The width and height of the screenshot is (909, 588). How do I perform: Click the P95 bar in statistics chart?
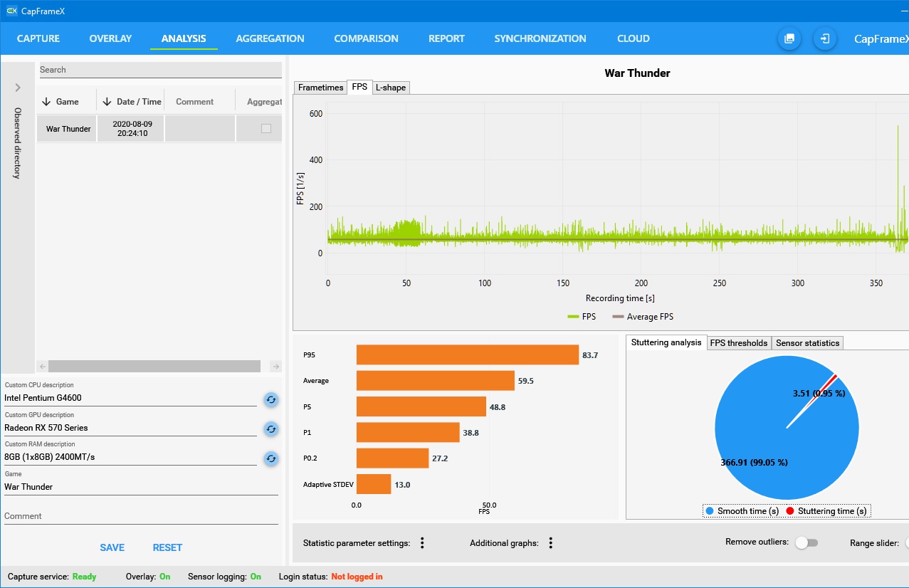click(x=468, y=355)
